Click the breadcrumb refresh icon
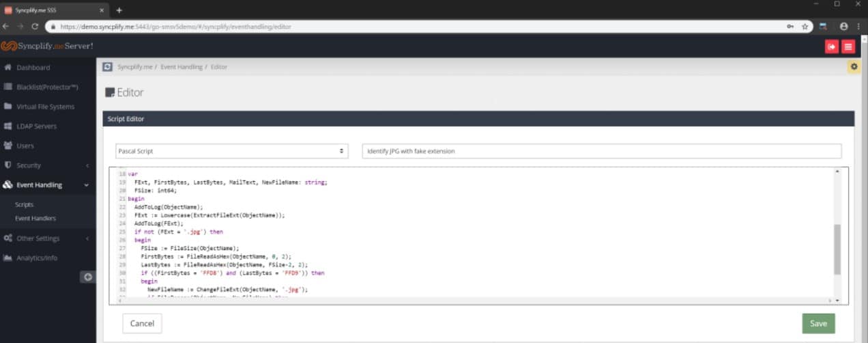Image resolution: width=868 pixels, height=343 pixels. click(107, 66)
